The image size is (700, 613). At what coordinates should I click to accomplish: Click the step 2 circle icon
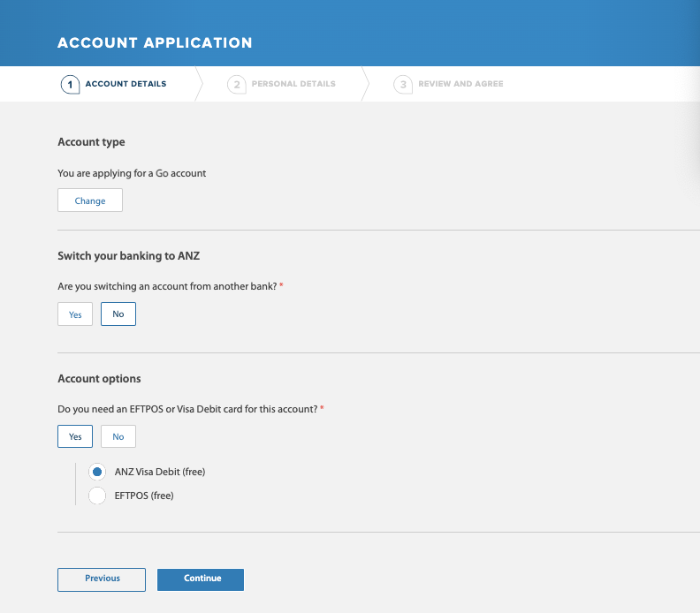[237, 84]
